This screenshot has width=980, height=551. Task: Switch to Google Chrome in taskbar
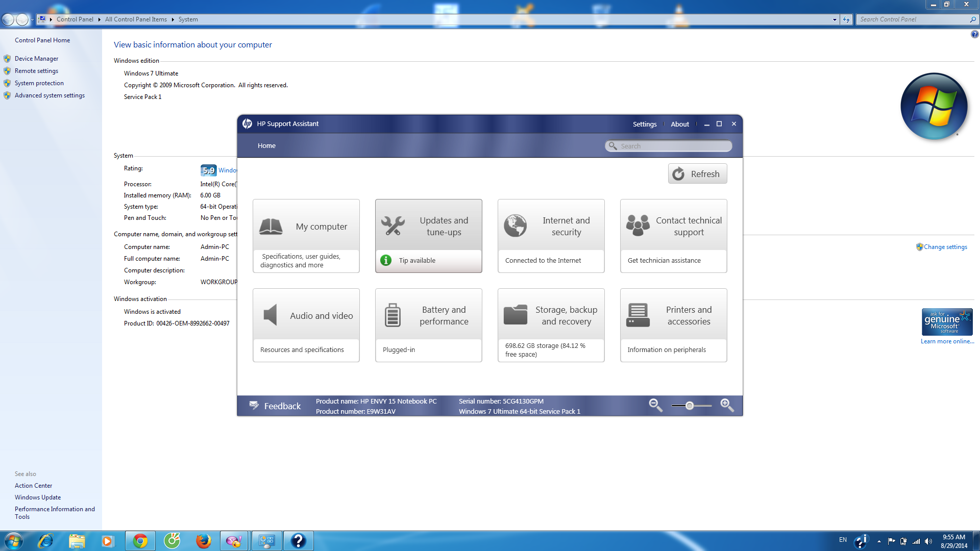pyautogui.click(x=140, y=541)
